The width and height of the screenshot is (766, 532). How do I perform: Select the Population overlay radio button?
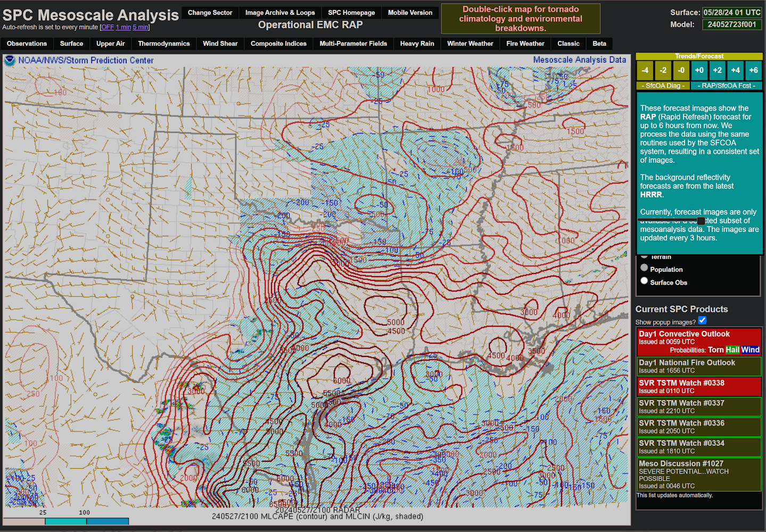coord(644,268)
